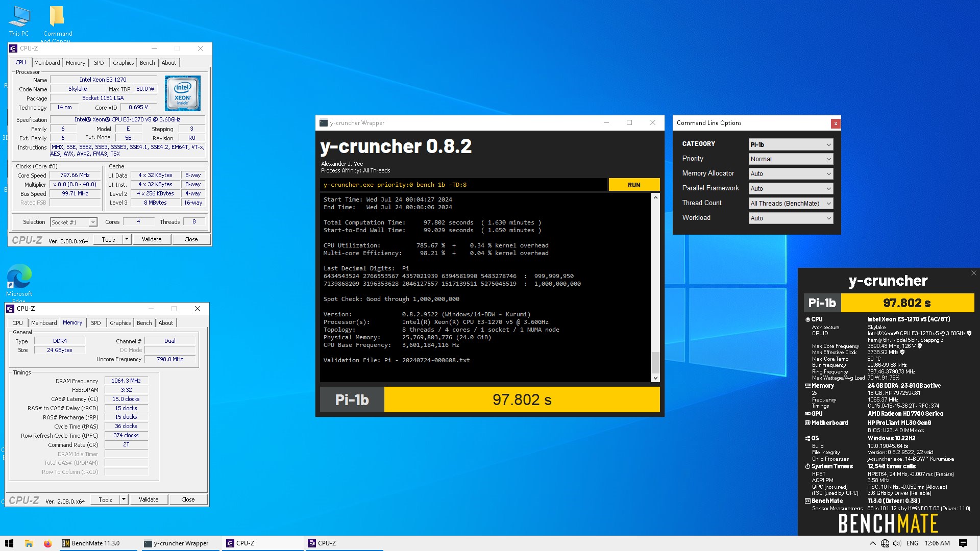Open the Socket #1 selection dropdown

(x=73, y=222)
